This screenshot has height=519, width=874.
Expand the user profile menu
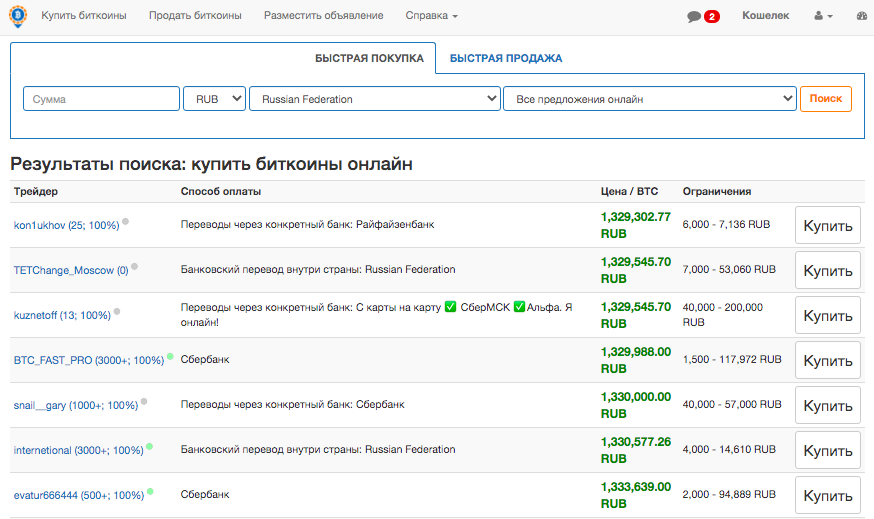point(823,17)
